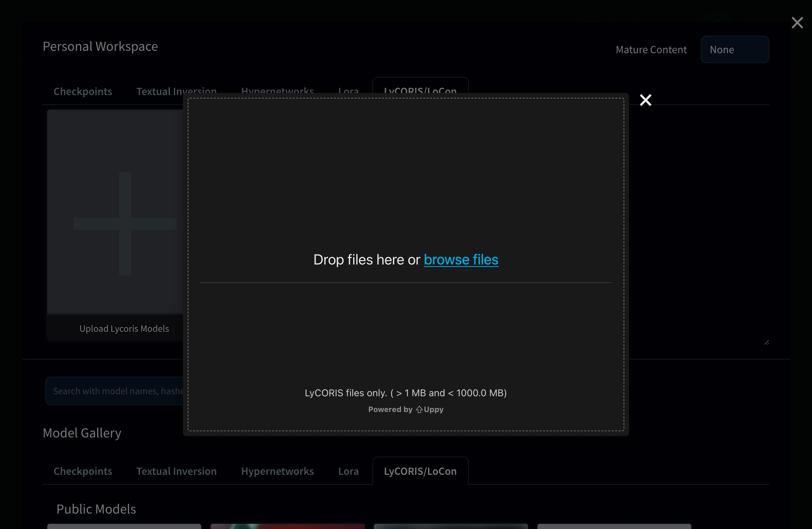Switch to Hypernetworks tab in Model Gallery
Screen dimensions: 812x529
tap(277, 471)
